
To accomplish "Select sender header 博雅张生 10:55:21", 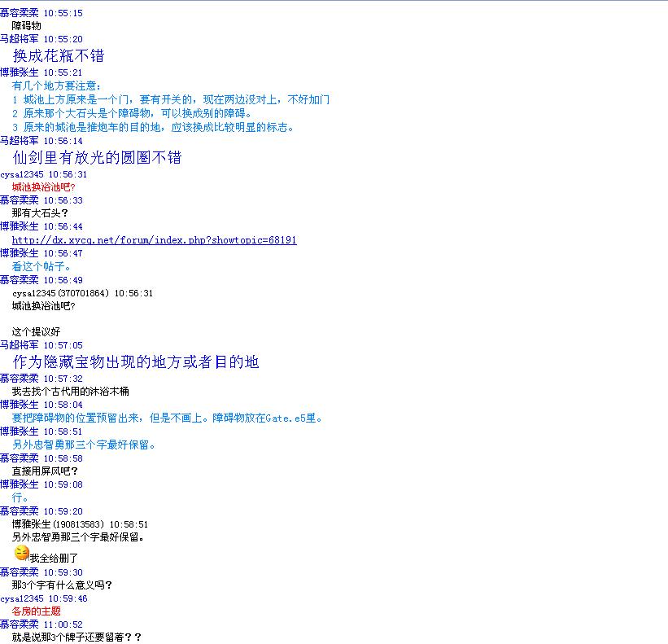I will 41,72.
